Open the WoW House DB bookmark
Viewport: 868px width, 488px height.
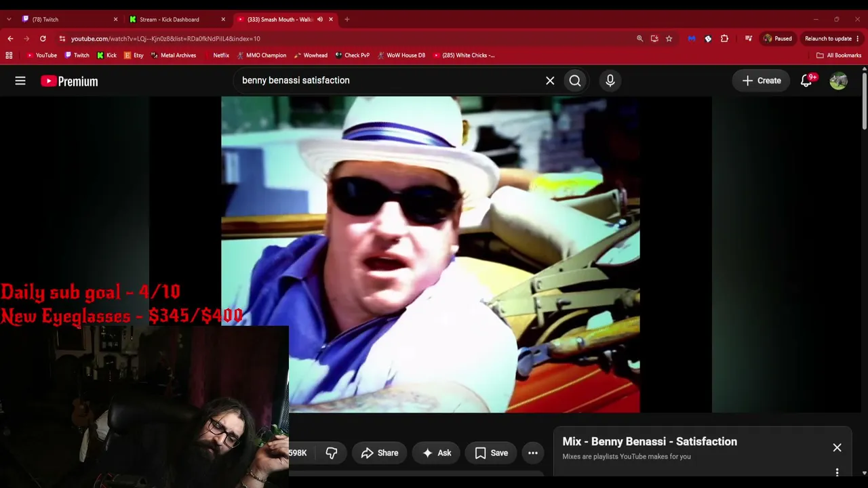401,56
